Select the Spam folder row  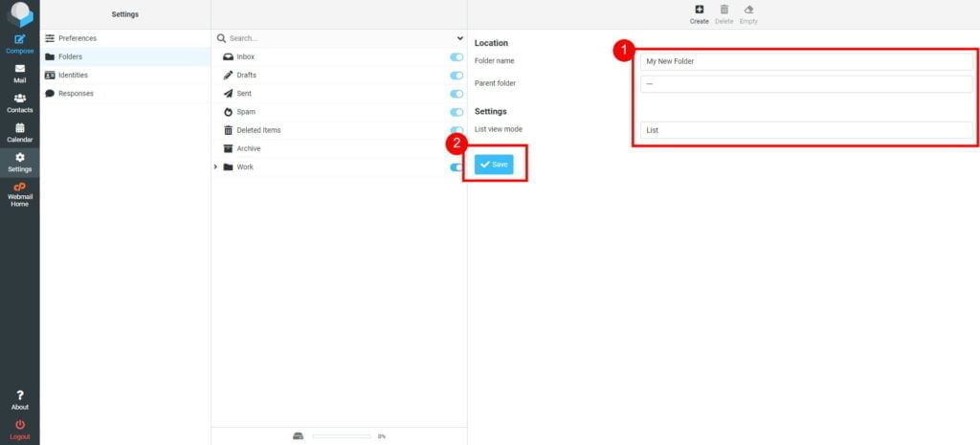tap(340, 112)
